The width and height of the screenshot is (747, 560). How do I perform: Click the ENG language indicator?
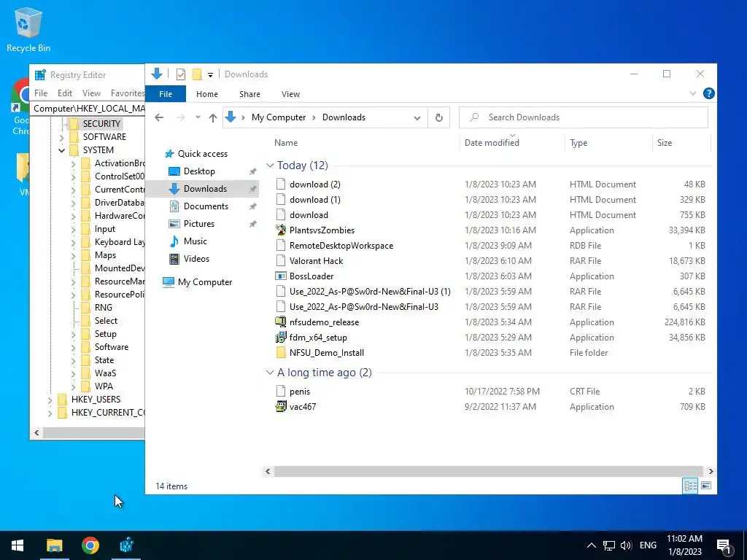click(x=648, y=545)
